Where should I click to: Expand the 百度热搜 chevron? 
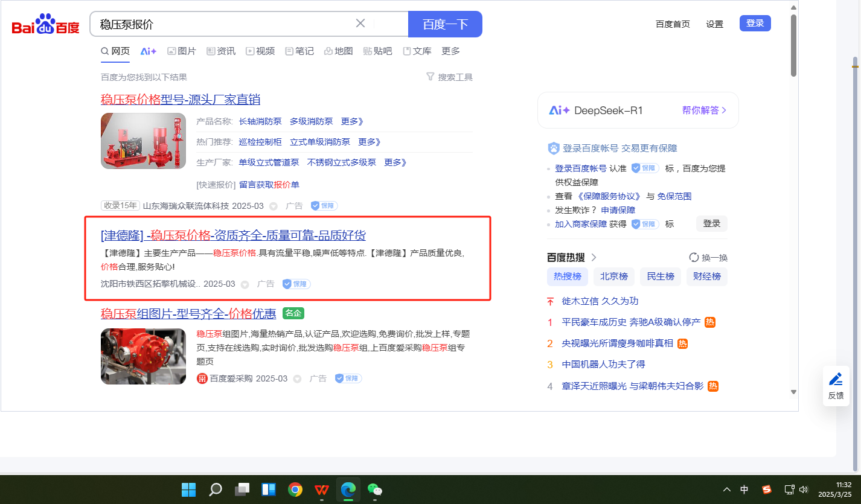(x=594, y=258)
